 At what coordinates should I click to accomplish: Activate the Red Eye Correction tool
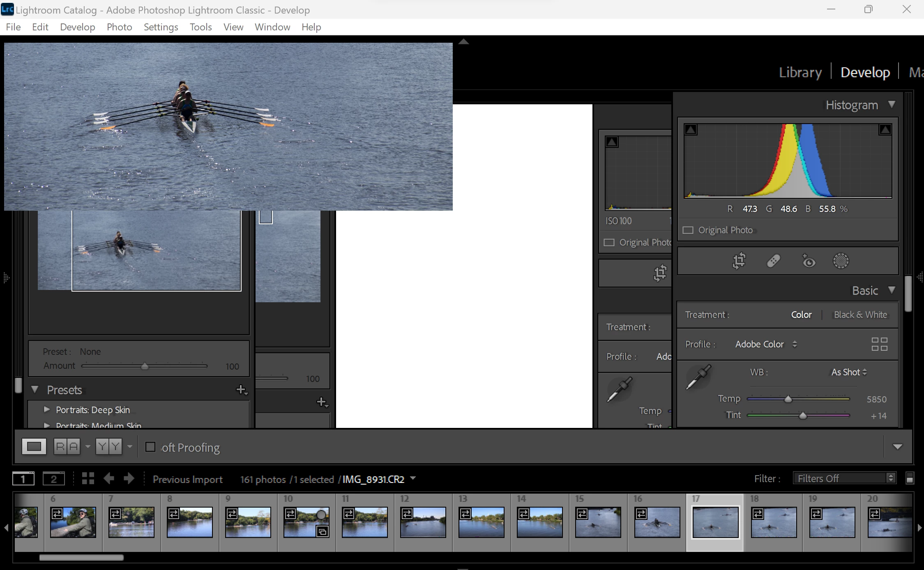pyautogui.click(x=808, y=261)
